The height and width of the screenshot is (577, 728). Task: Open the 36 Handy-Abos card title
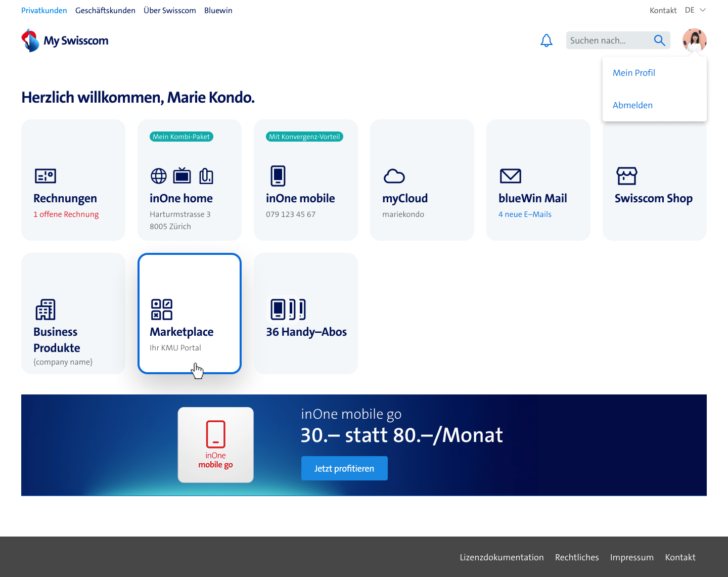pyautogui.click(x=306, y=332)
